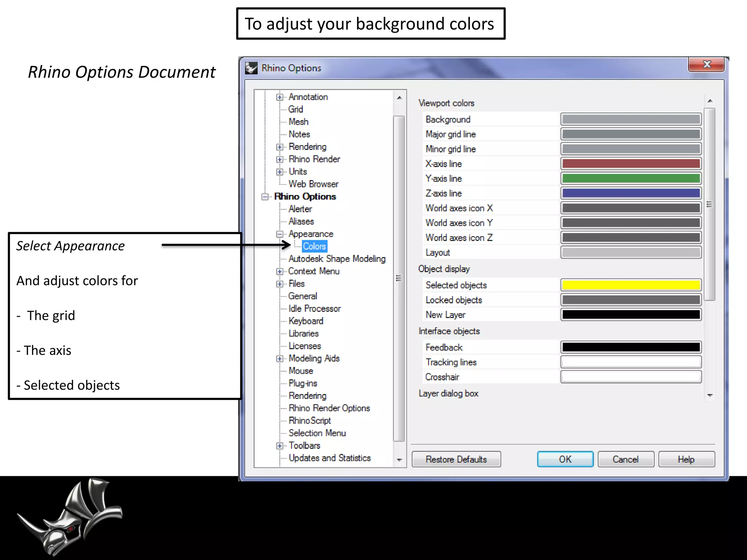
Task: Select Updates and Statistics item
Action: pos(329,458)
